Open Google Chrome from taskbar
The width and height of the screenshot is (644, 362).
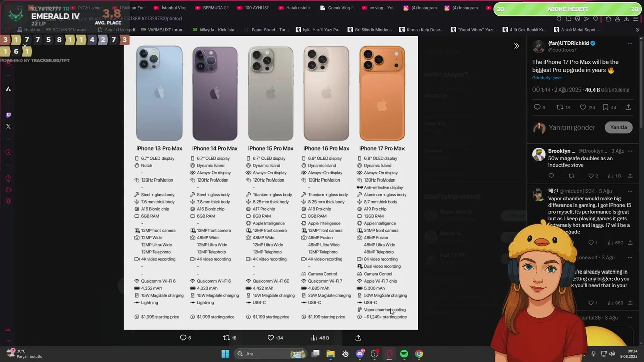coord(419,354)
